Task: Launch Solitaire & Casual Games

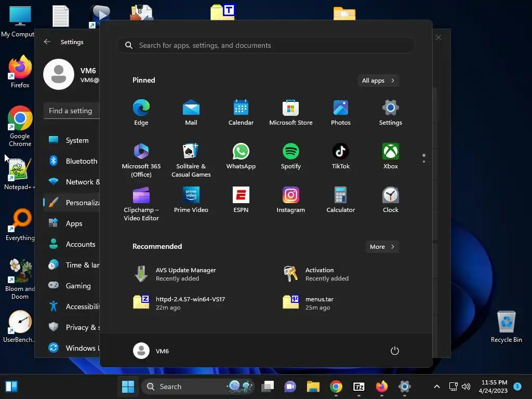Action: 191,160
